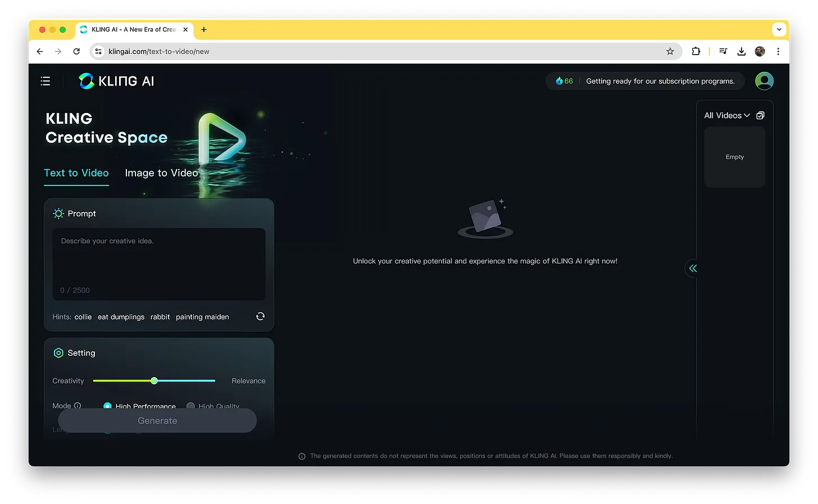This screenshot has width=818, height=504.
Task: Go forward in browser history
Action: tap(58, 51)
